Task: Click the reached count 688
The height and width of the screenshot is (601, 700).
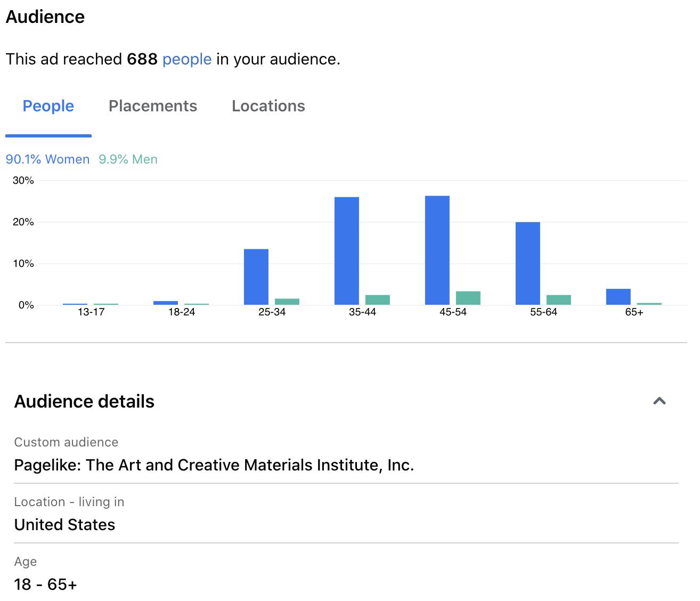Action: (142, 59)
